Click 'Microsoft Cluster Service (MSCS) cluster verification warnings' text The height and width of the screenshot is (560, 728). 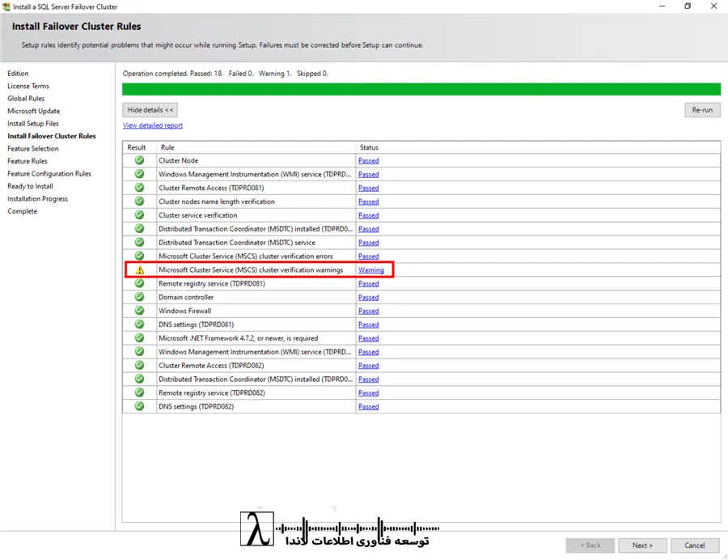click(251, 269)
